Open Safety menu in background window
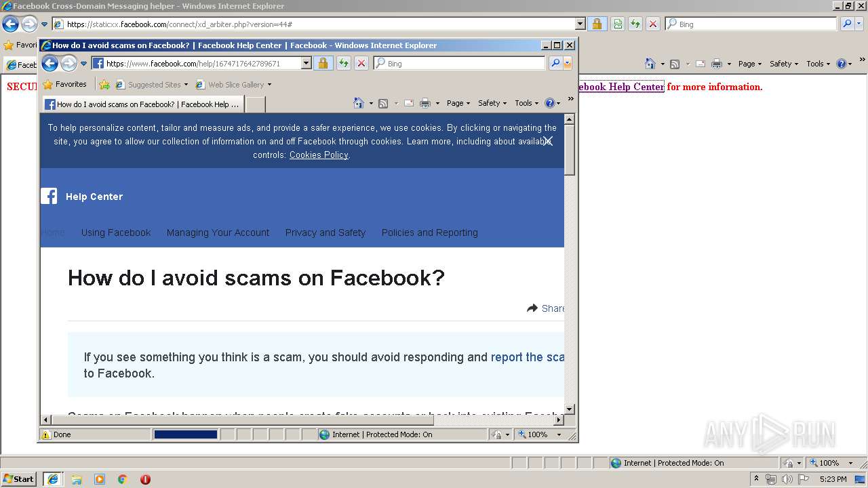Image resolution: width=868 pixels, height=488 pixels. click(x=784, y=64)
